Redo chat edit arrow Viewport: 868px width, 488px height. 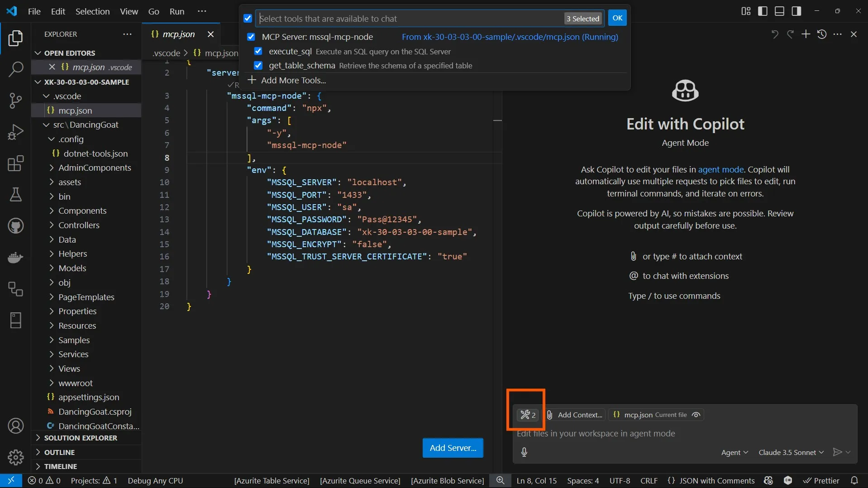tap(790, 34)
